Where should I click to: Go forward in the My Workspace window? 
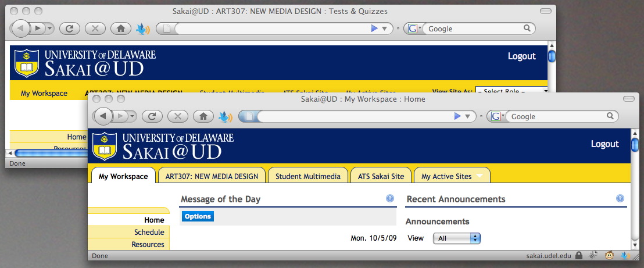120,116
